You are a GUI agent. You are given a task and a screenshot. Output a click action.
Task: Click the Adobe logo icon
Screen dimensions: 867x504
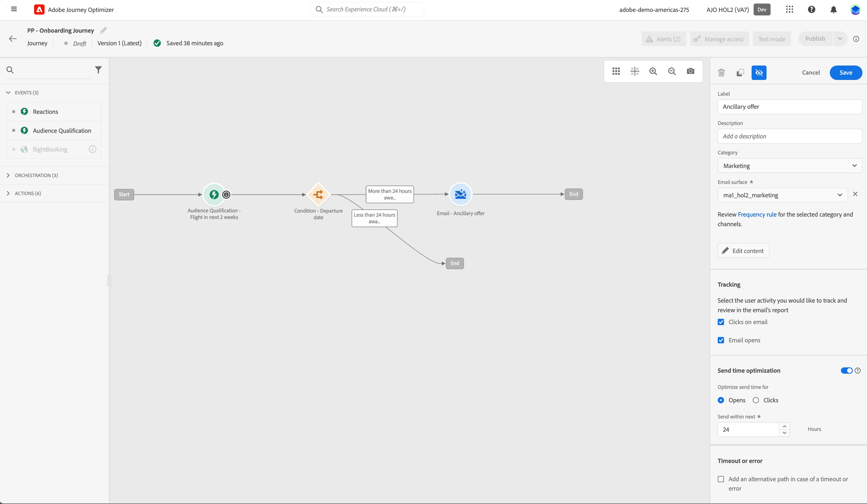(x=39, y=10)
